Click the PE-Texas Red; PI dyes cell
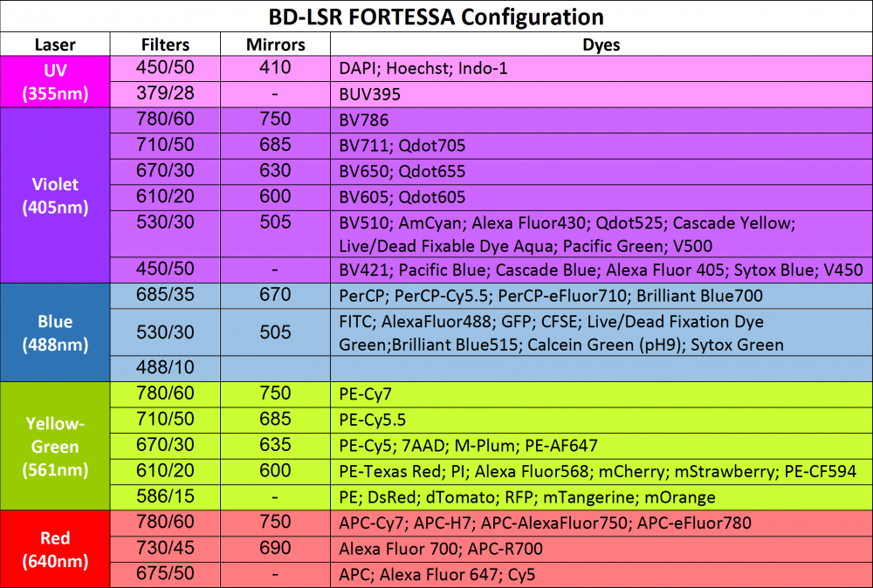 pyautogui.click(x=601, y=471)
